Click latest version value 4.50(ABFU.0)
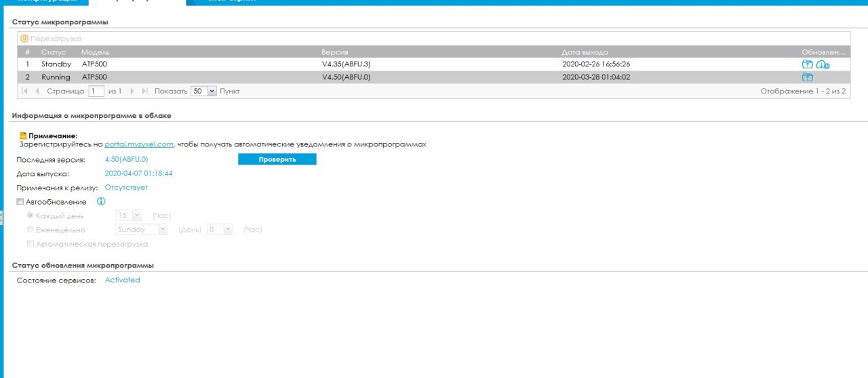Screen dimensions: 868x378 tap(126, 159)
